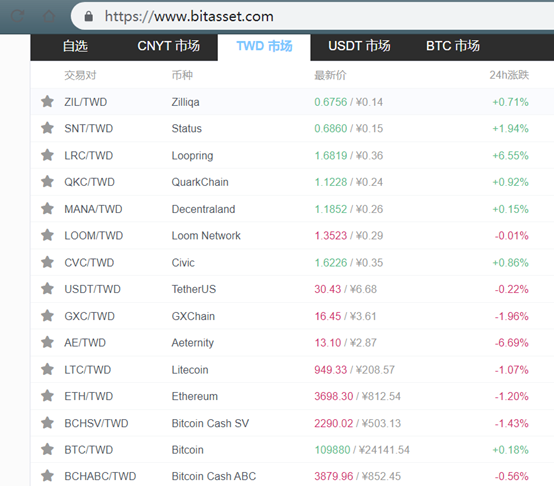Star the ZIL/TWD pair as favorite
The height and width of the screenshot is (486, 554).
coord(47,102)
